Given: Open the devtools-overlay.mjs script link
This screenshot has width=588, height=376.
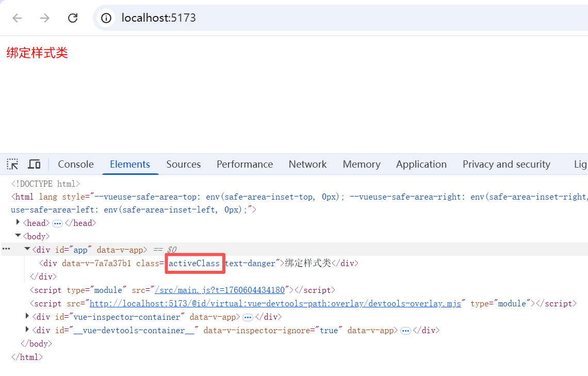Looking at the screenshot, I should coord(275,304).
